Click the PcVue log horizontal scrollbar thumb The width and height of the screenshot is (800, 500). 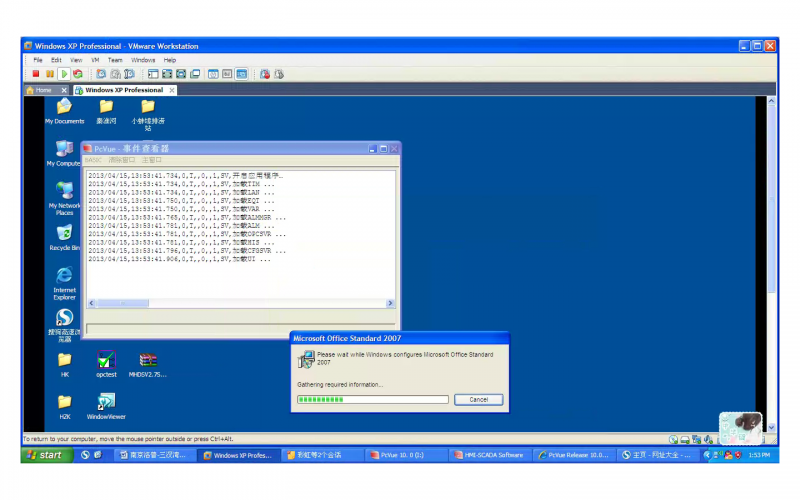click(x=122, y=303)
